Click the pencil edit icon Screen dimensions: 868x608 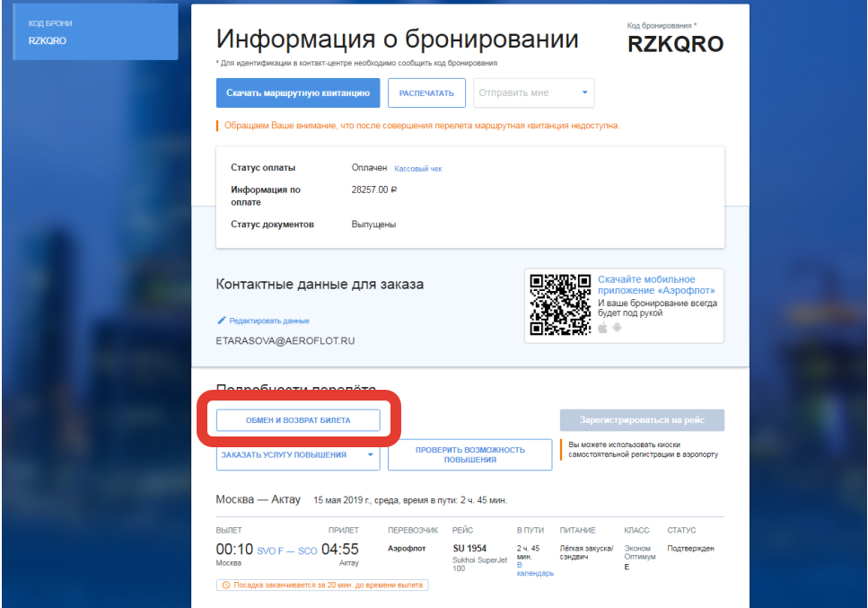click(222, 320)
